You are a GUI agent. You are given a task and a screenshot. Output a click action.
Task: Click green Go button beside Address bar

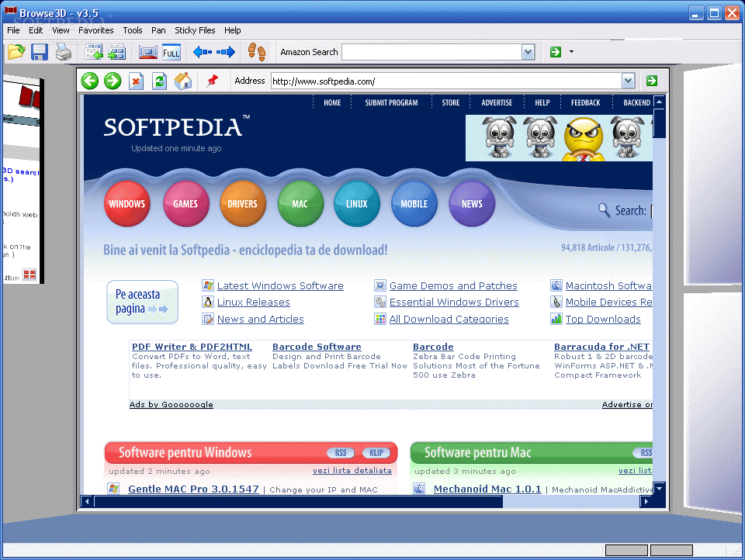point(652,81)
